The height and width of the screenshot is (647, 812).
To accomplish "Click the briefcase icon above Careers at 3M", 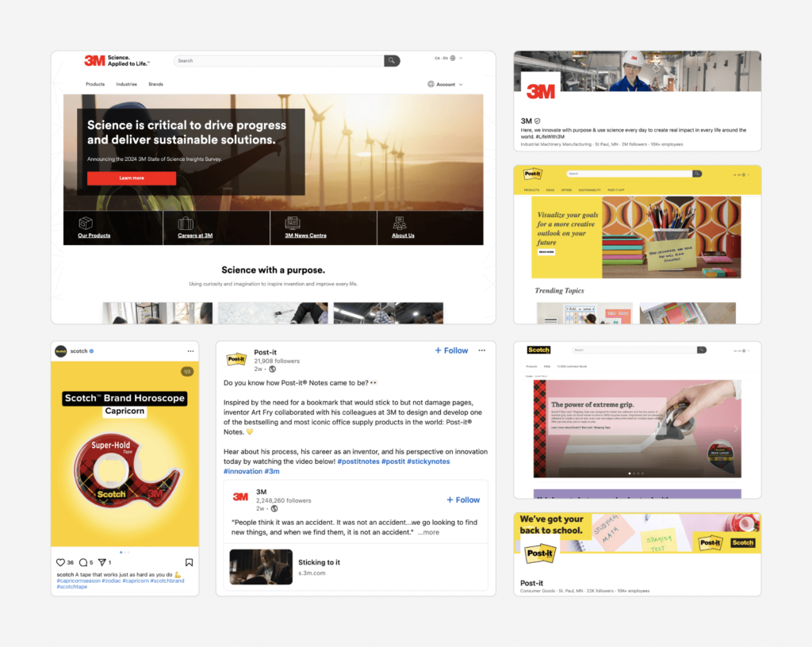I will pos(186,223).
